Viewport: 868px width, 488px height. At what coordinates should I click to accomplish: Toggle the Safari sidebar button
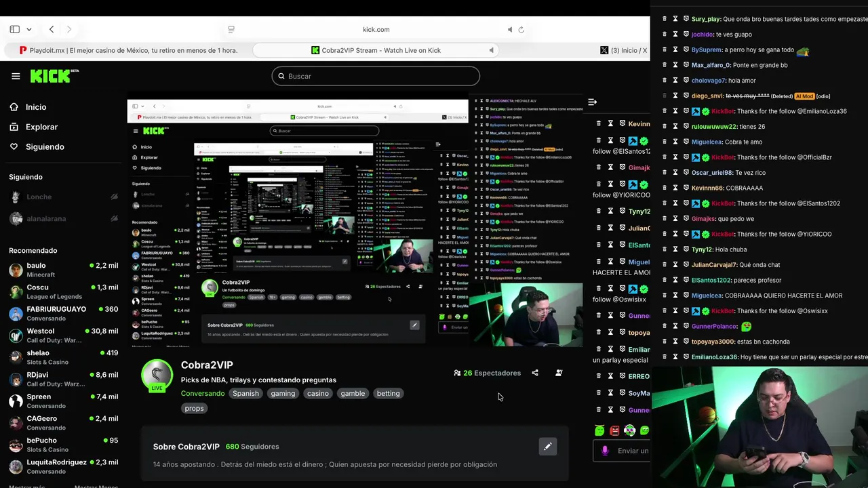(14, 29)
